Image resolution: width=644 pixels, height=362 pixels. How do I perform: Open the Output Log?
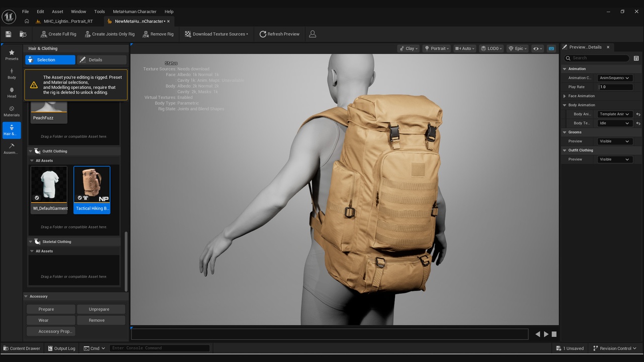click(x=61, y=348)
